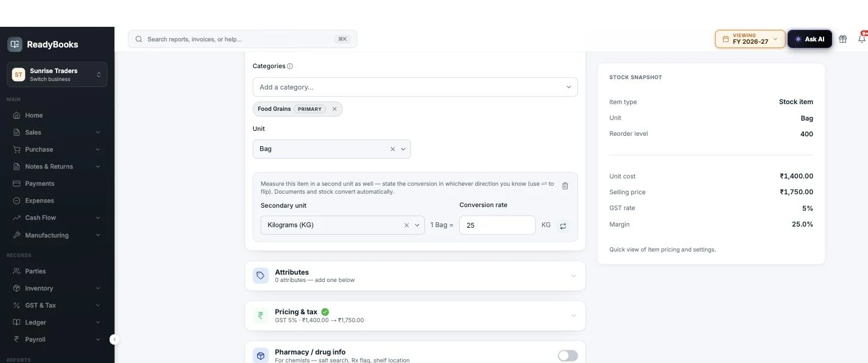Image resolution: width=868 pixels, height=363 pixels.
Task: Click the GST rate 5% value
Action: click(808, 208)
